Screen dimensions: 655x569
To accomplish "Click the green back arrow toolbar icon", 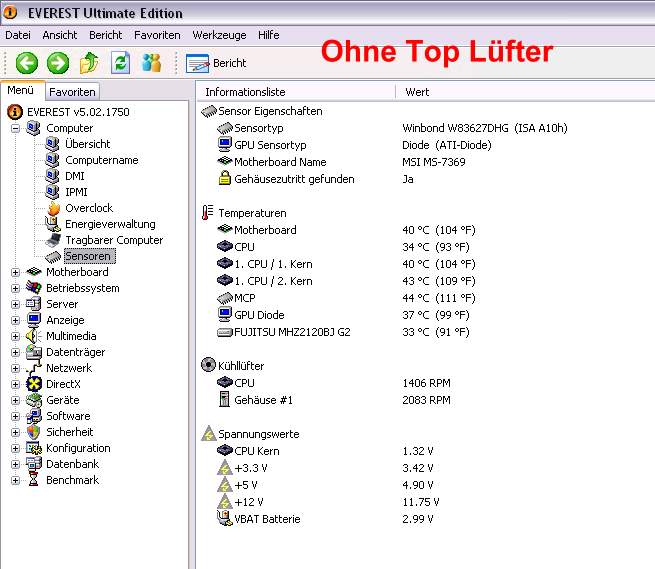I will click(27, 63).
